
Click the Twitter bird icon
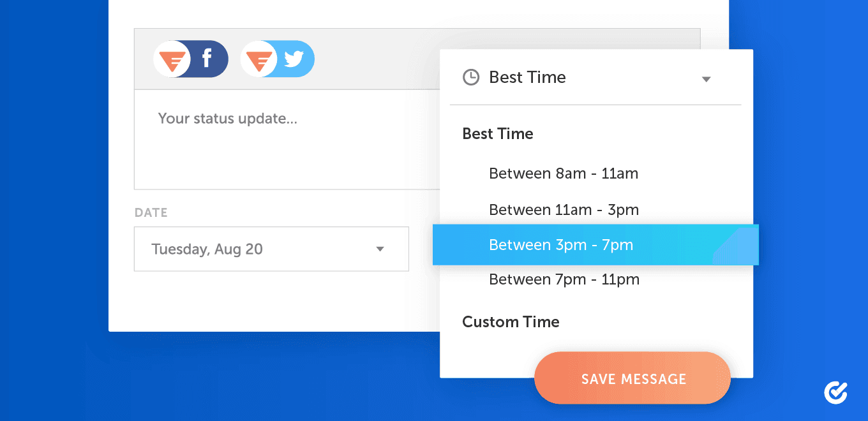pyautogui.click(x=294, y=59)
